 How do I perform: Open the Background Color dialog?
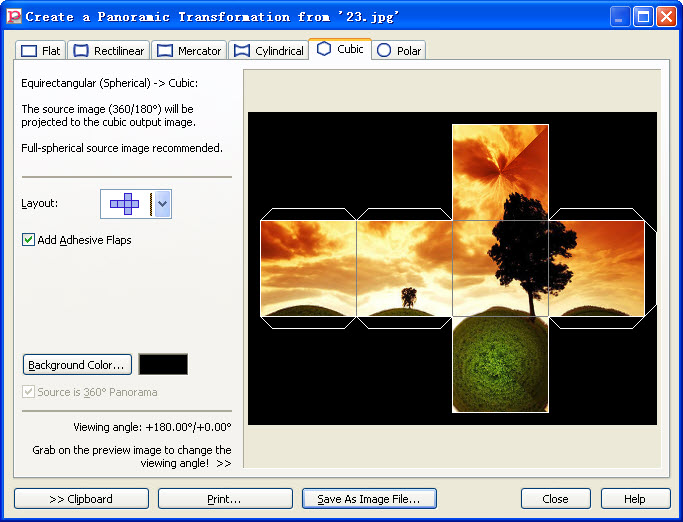[x=77, y=365]
